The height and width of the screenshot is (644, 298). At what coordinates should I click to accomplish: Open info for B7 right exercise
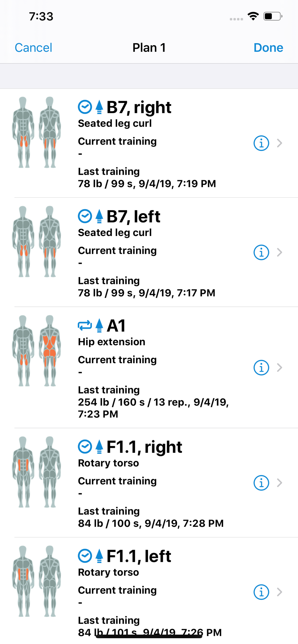click(261, 143)
